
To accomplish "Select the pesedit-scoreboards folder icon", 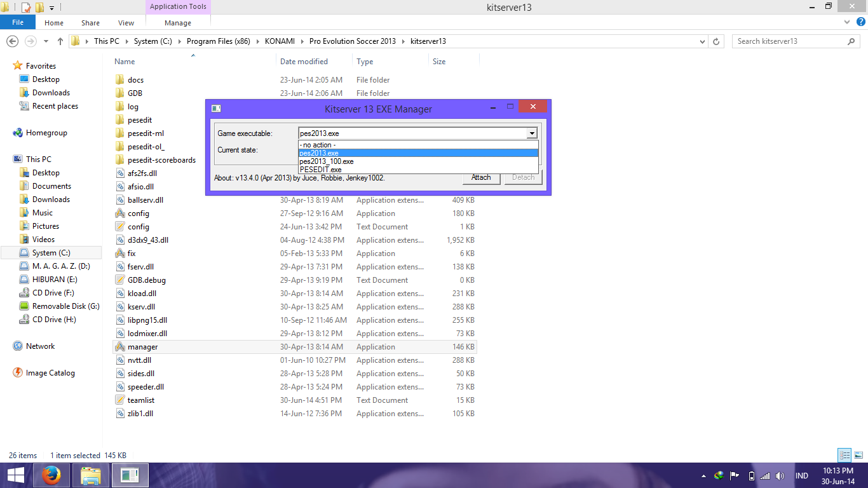I will [x=120, y=160].
